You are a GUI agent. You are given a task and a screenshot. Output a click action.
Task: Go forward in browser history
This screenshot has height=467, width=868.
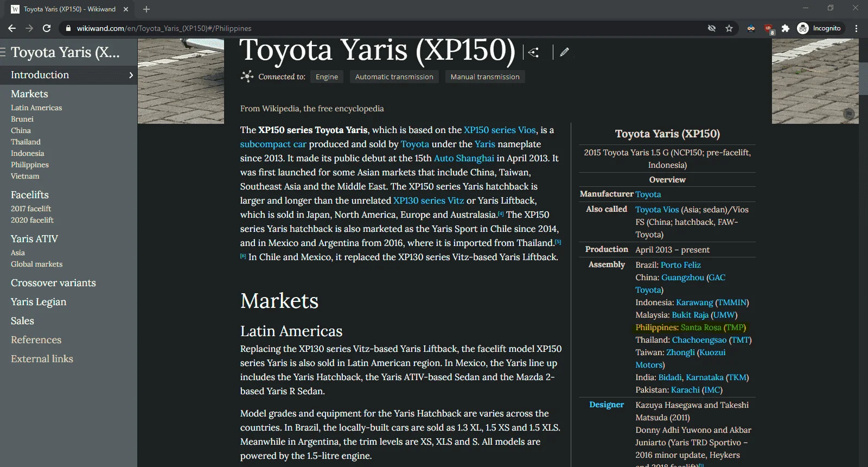[29, 28]
